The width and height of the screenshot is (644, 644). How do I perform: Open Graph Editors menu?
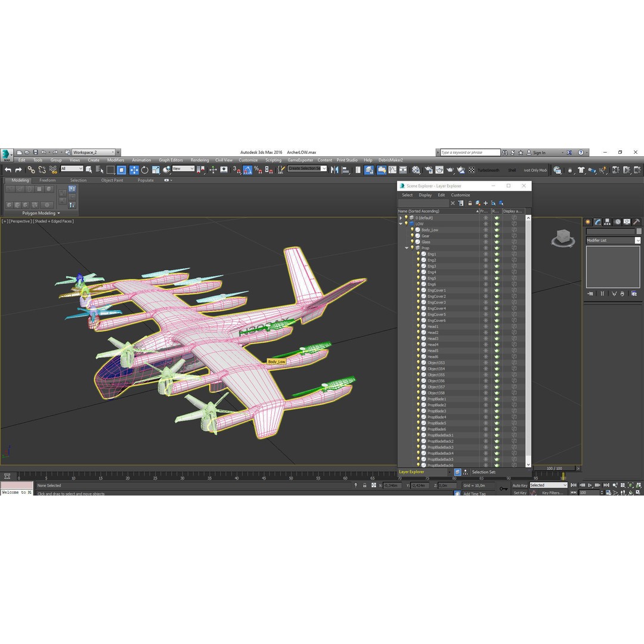(171, 160)
